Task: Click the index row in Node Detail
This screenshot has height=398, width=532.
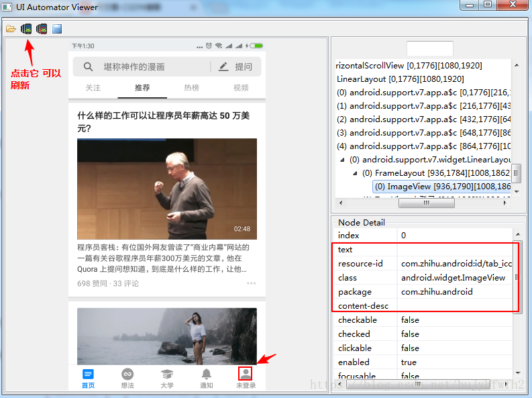Action: click(423, 236)
